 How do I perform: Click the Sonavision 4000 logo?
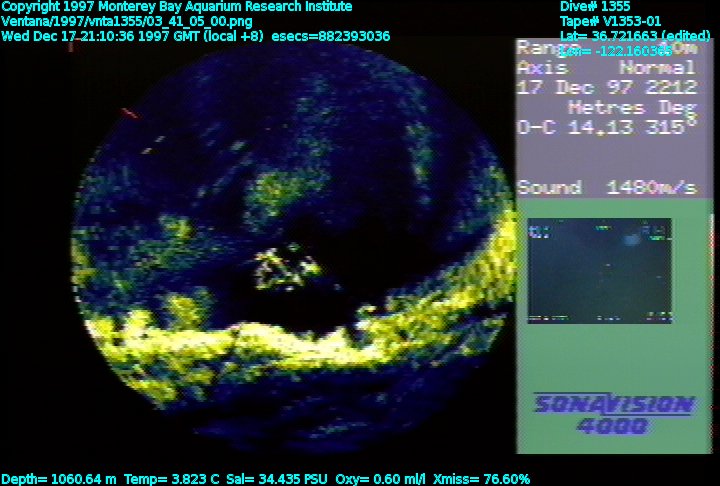[x=614, y=413]
